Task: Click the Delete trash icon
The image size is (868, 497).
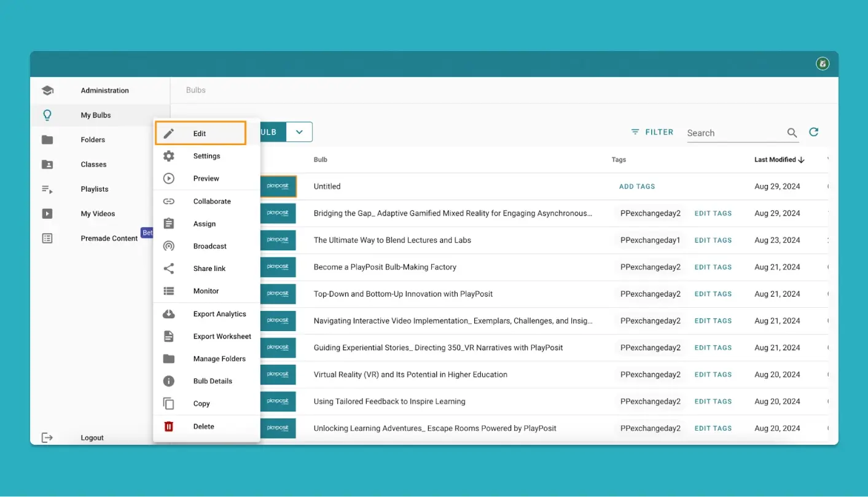Action: (169, 426)
